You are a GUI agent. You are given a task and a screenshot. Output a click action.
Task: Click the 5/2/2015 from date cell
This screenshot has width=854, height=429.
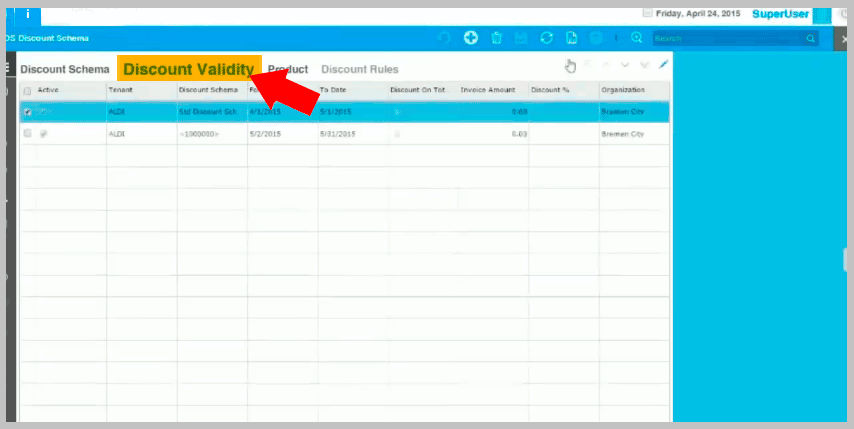(283, 133)
